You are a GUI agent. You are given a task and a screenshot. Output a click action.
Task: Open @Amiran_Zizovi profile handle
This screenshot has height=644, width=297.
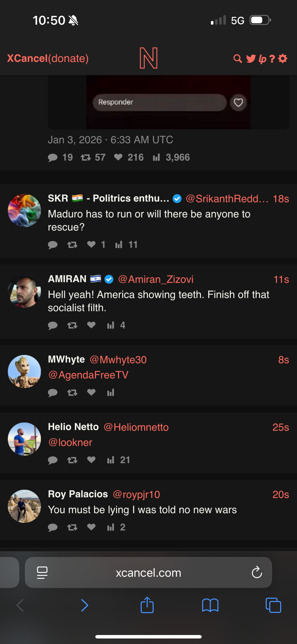[156, 279]
